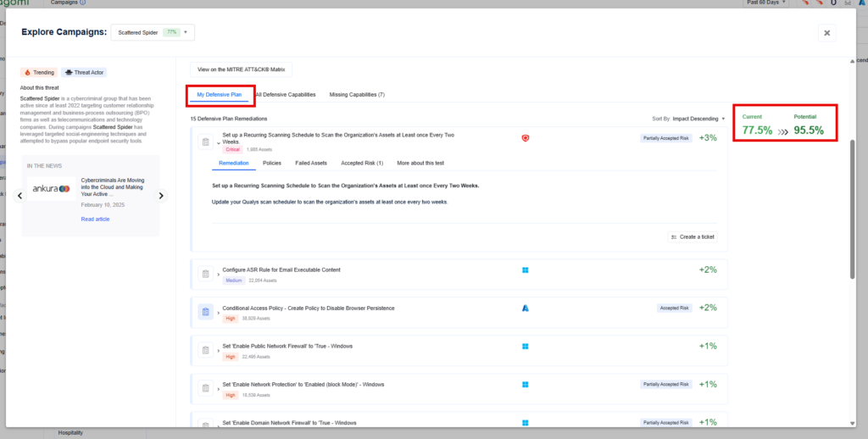This screenshot has height=439, width=868.
Task: Open the Missing Capabilities (7) tab
Action: coord(357,95)
